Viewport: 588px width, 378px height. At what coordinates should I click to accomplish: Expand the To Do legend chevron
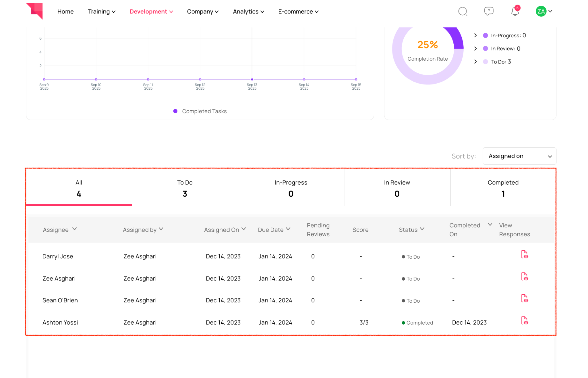pos(475,62)
